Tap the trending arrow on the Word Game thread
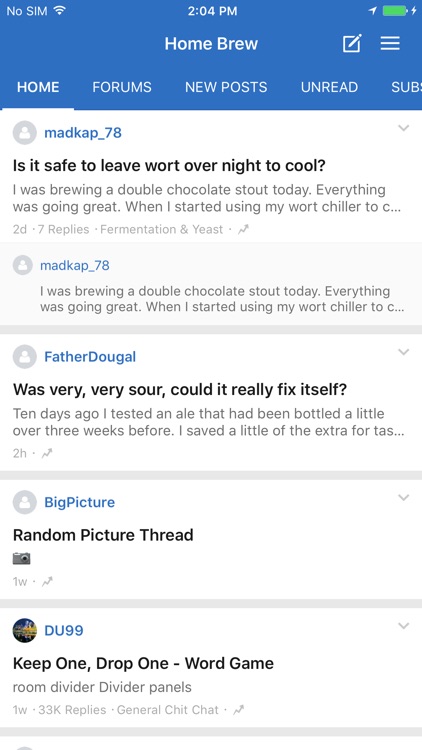This screenshot has width=422, height=750. coord(238,710)
